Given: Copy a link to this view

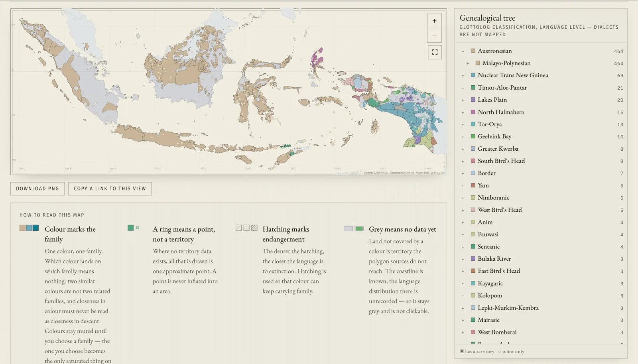Looking at the screenshot, I should (110, 189).
